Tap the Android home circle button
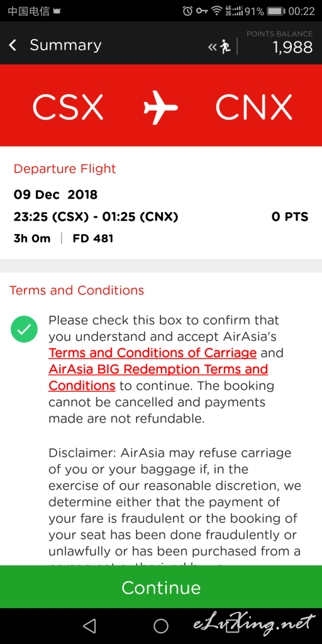Image resolution: width=322 pixels, height=644 pixels. click(x=161, y=626)
